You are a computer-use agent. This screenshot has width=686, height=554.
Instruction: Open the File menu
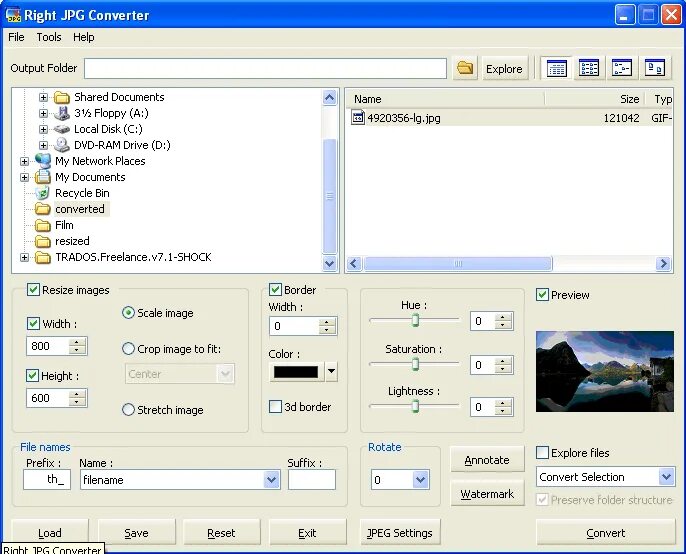[x=16, y=37]
